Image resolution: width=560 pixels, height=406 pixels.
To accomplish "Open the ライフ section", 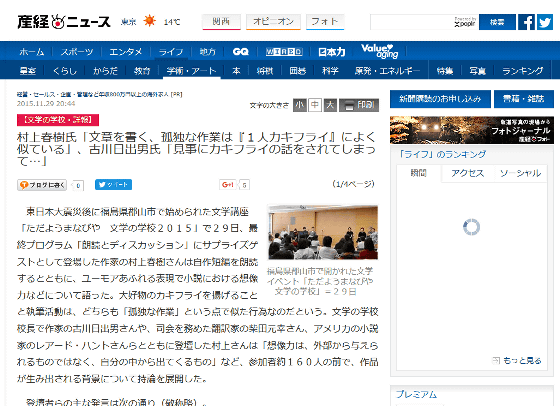I will click(171, 52).
